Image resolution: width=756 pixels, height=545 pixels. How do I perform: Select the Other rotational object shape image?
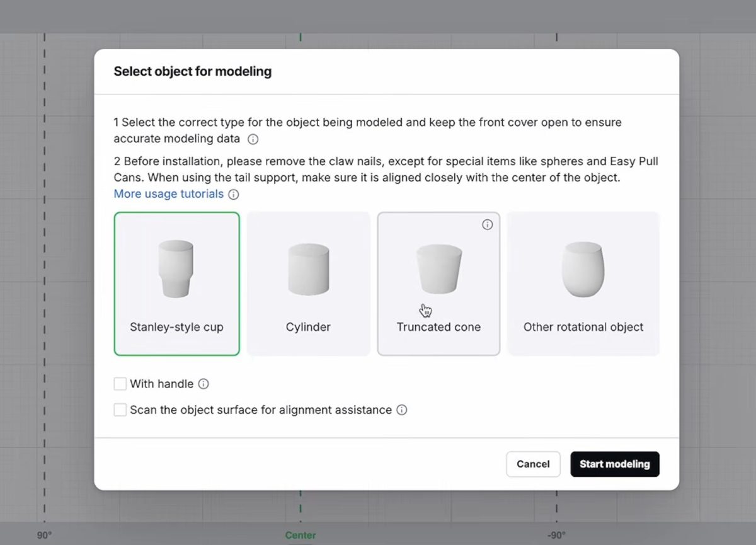[583, 269]
